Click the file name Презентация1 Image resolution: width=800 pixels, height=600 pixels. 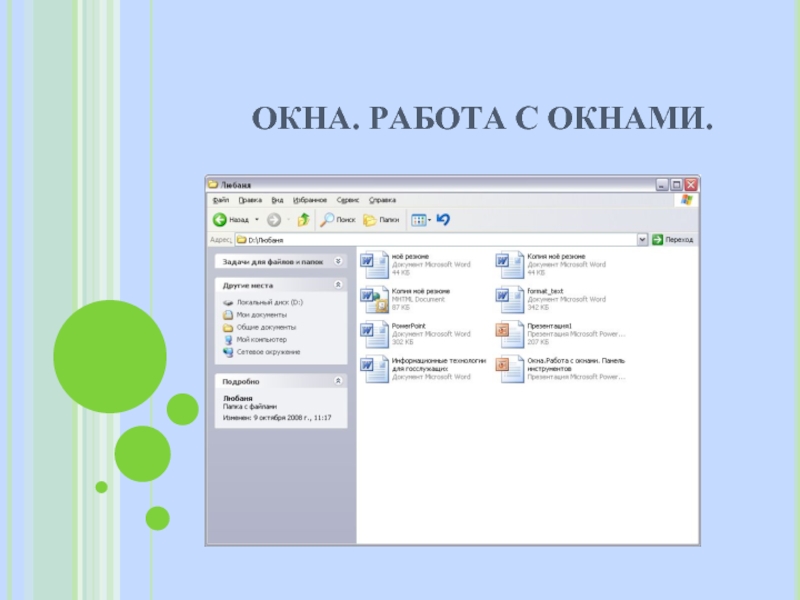(x=549, y=326)
